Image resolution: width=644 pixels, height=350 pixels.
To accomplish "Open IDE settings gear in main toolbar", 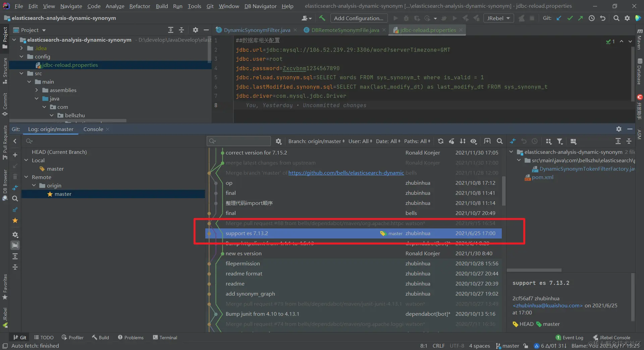I will point(627,18).
